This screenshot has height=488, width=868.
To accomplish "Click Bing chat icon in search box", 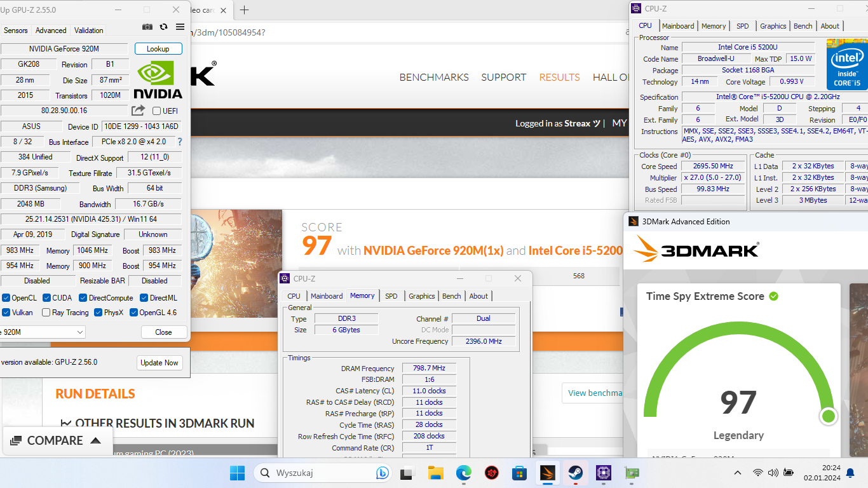I will [382, 473].
